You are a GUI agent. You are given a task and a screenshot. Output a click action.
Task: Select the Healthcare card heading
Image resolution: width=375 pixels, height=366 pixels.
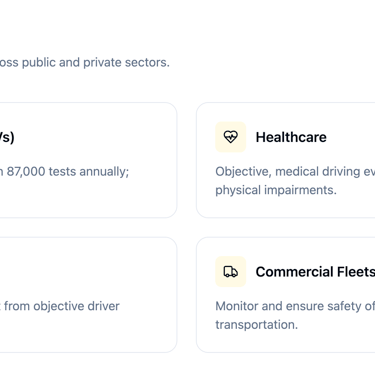[x=291, y=137]
